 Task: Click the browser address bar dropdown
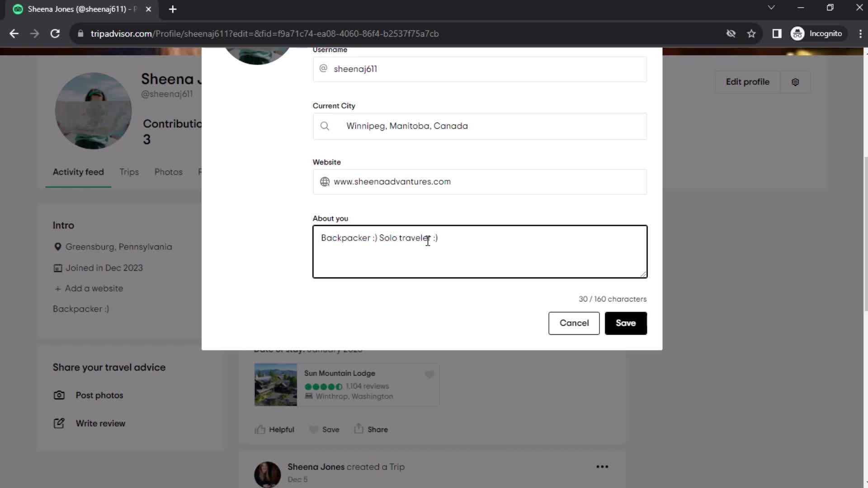coord(771,9)
